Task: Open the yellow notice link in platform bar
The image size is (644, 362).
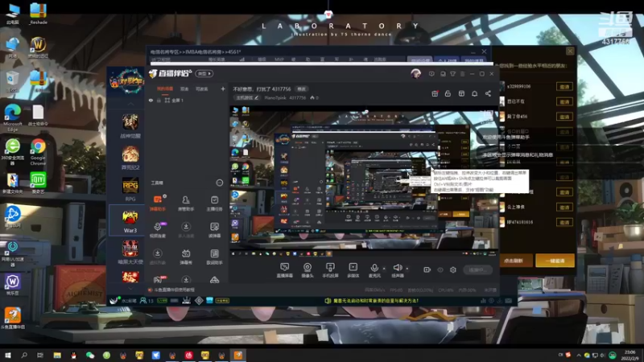Action: pos(371,301)
